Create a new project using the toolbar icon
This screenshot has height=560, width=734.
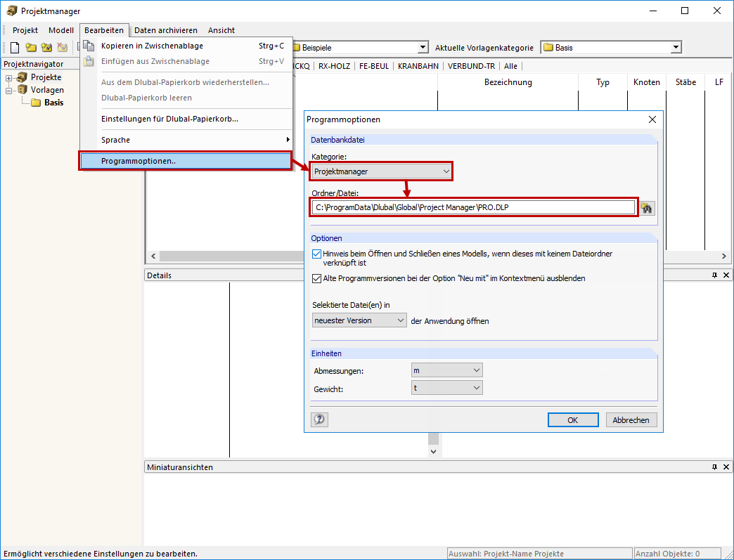click(30, 47)
